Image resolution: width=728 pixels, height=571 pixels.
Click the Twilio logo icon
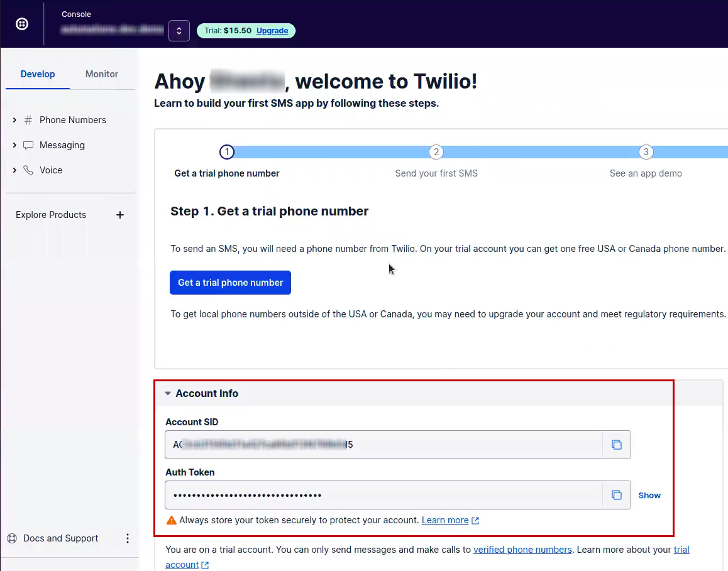(x=22, y=24)
